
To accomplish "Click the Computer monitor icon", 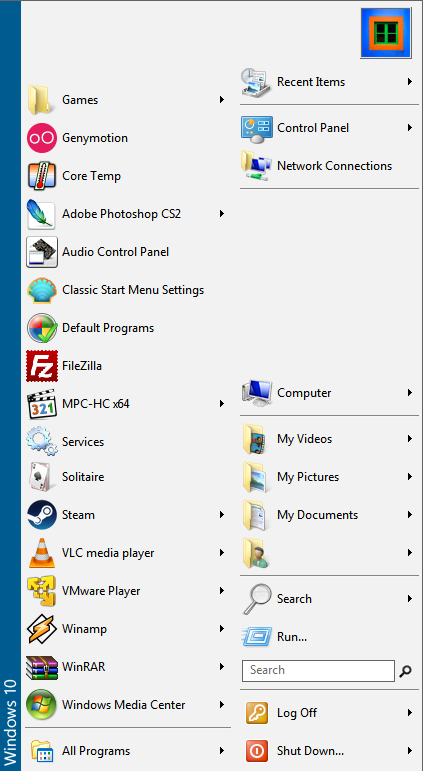I will (x=256, y=393).
